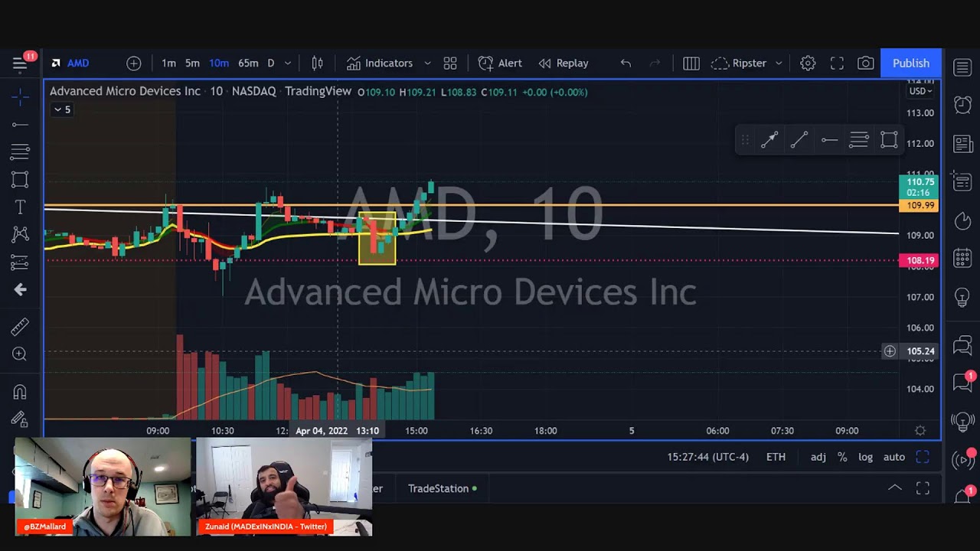Pick rectangle tool in floating toolbar

tap(889, 140)
